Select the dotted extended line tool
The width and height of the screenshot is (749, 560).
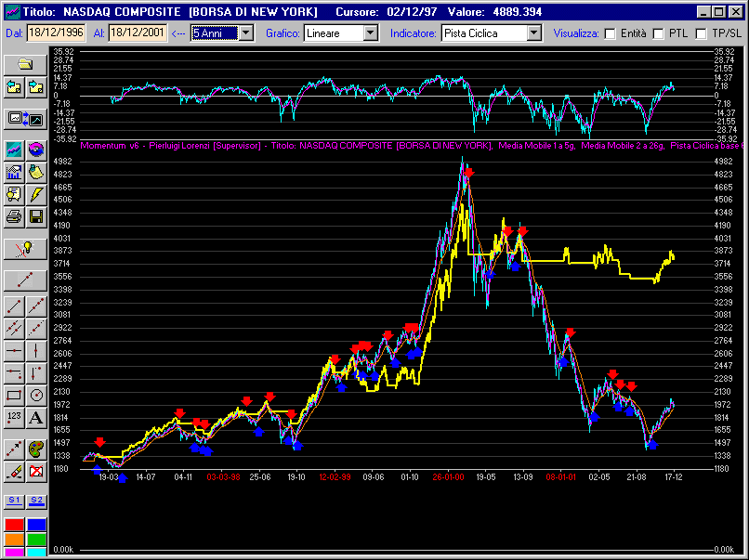pos(36,329)
